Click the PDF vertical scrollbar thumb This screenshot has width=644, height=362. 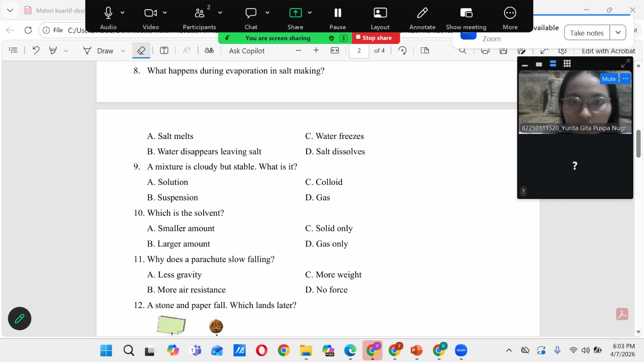point(638,144)
